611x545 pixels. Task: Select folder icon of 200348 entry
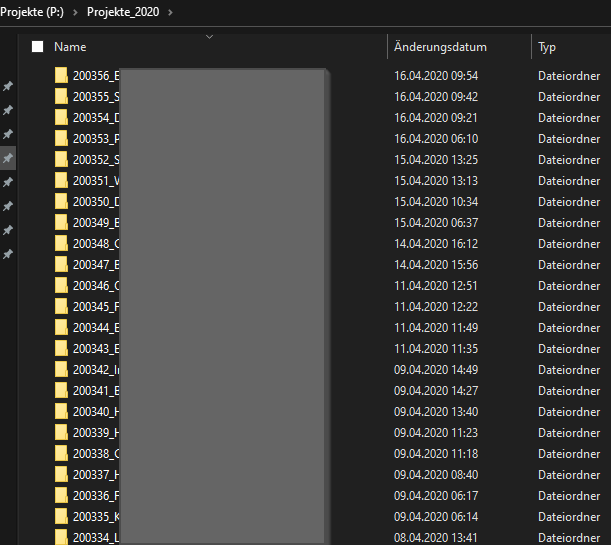[61, 243]
